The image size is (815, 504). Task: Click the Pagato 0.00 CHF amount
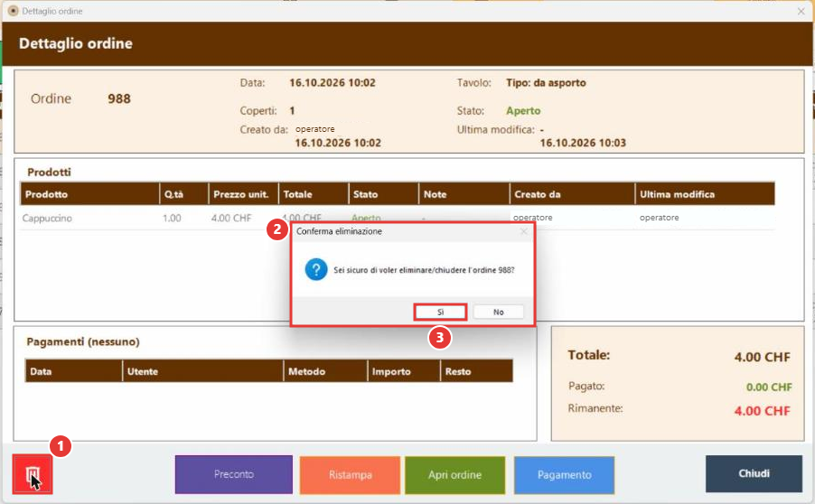click(769, 387)
